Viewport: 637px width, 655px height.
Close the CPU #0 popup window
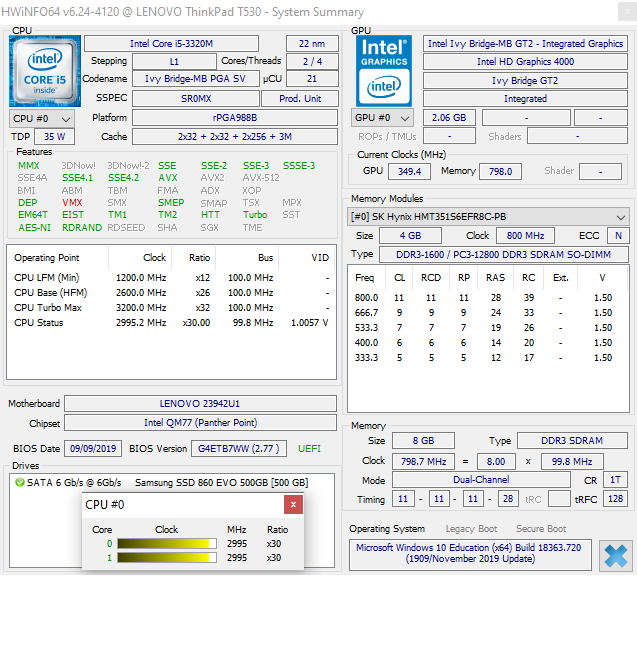pyautogui.click(x=293, y=505)
